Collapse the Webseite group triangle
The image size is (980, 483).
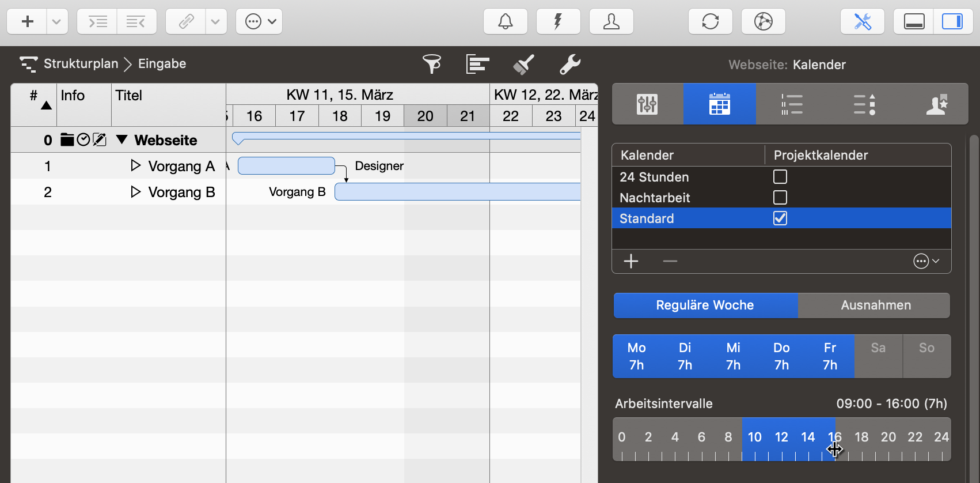(121, 139)
